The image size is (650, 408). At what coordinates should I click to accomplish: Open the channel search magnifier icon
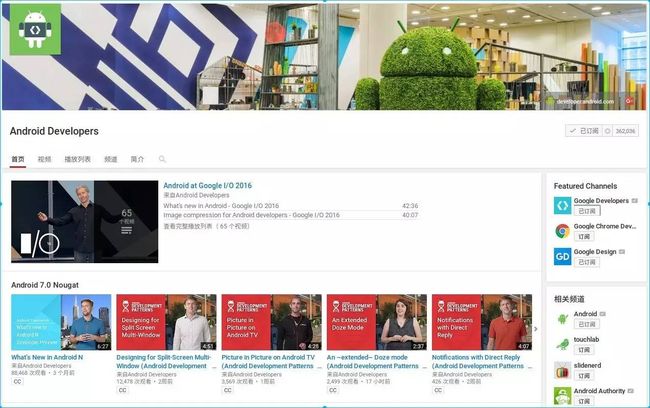162,159
